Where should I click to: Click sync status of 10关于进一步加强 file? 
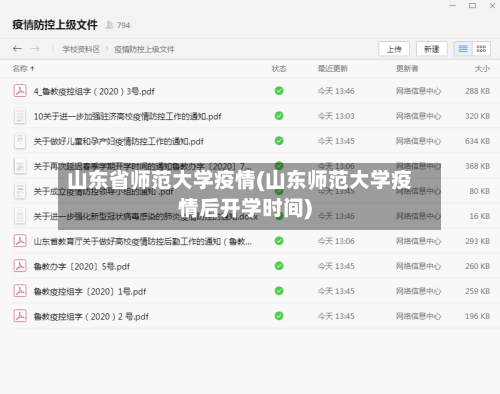pyautogui.click(x=279, y=116)
